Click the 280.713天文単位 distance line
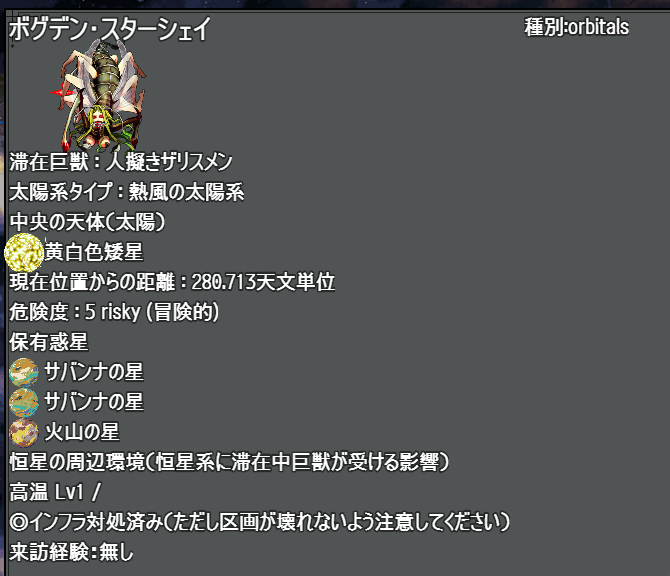This screenshot has width=670, height=576. point(172,282)
